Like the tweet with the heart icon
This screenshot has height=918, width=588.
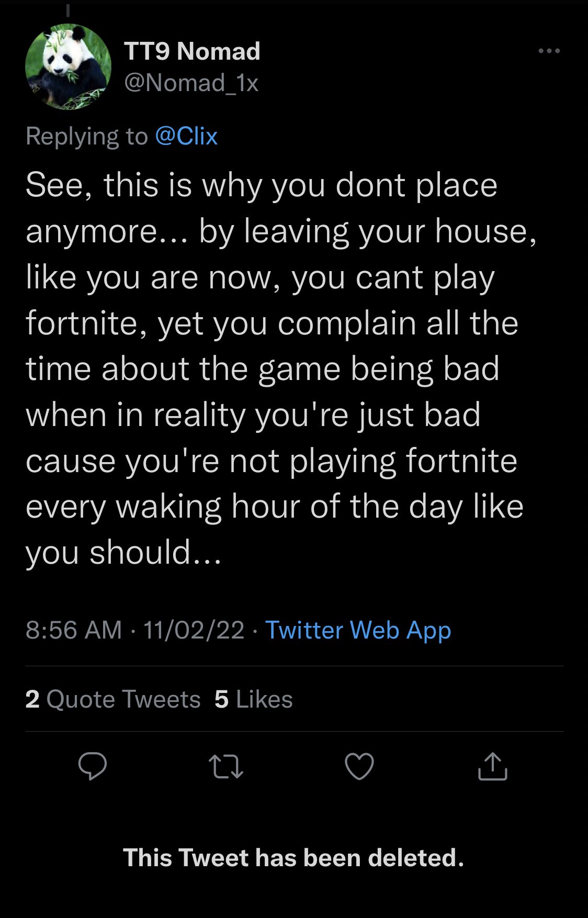coord(359,767)
